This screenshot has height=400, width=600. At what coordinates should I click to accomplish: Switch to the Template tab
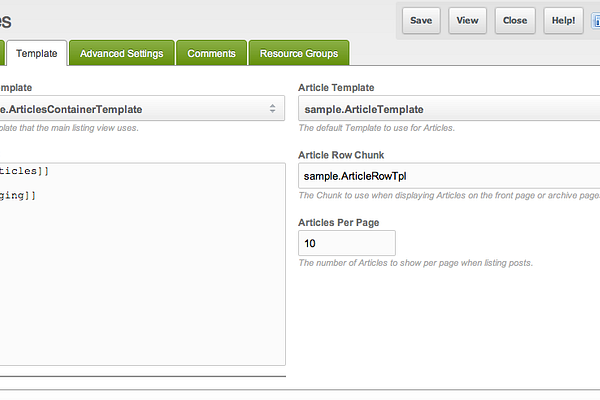click(37, 53)
